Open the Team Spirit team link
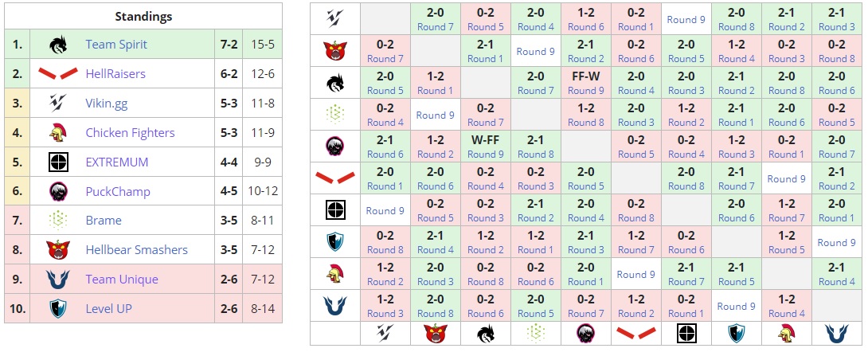868x356 pixels. [x=116, y=45]
